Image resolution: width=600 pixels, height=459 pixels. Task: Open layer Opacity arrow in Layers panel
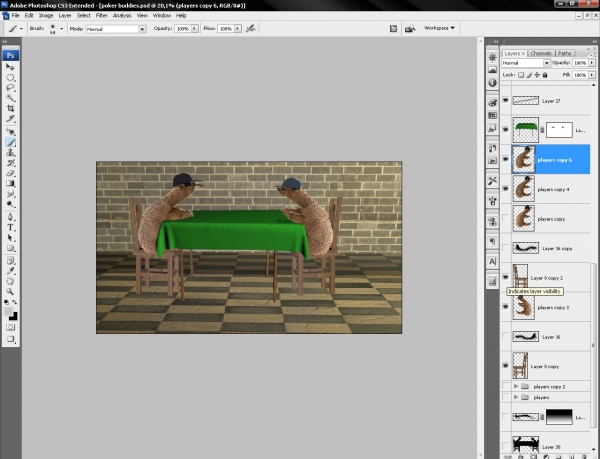592,63
